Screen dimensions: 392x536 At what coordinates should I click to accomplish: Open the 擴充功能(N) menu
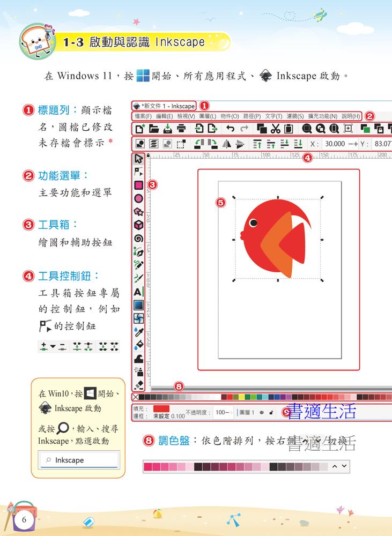point(323,116)
